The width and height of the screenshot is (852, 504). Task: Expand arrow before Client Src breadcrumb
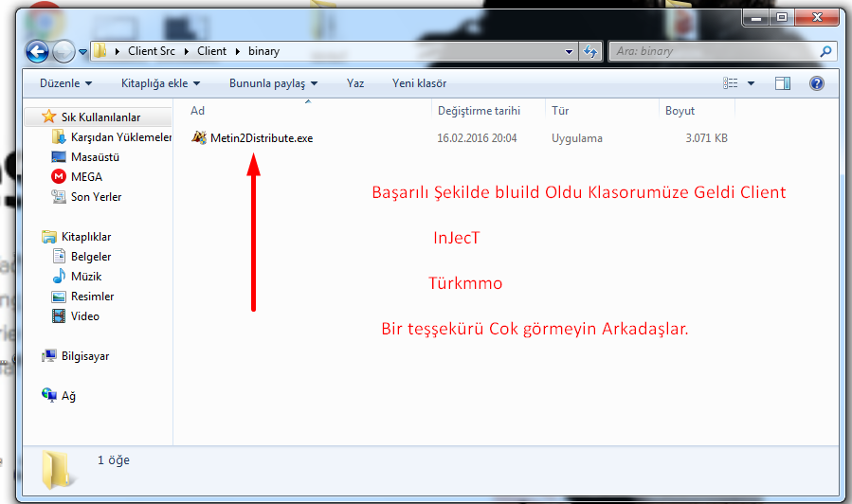pos(118,51)
